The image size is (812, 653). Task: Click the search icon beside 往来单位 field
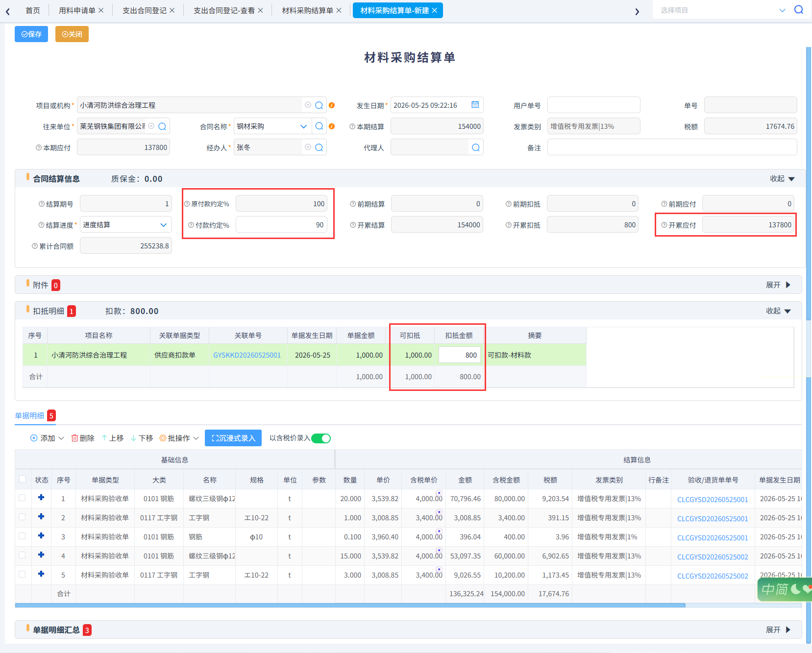(x=162, y=126)
